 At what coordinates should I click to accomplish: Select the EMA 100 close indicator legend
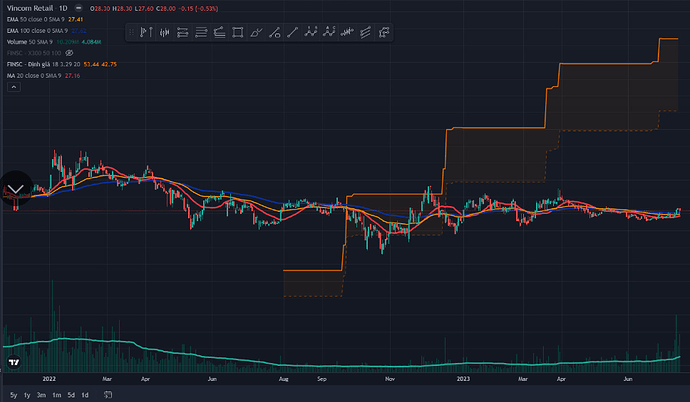pos(37,31)
